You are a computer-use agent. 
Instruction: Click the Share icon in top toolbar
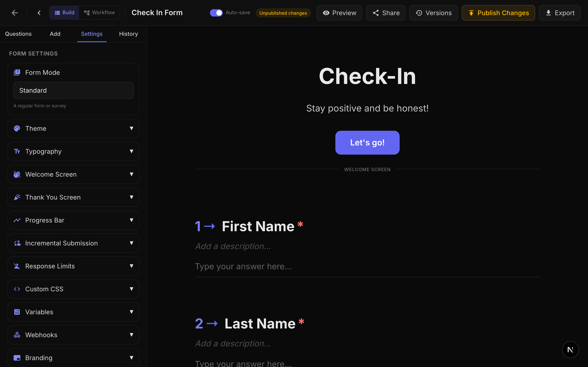(376, 13)
